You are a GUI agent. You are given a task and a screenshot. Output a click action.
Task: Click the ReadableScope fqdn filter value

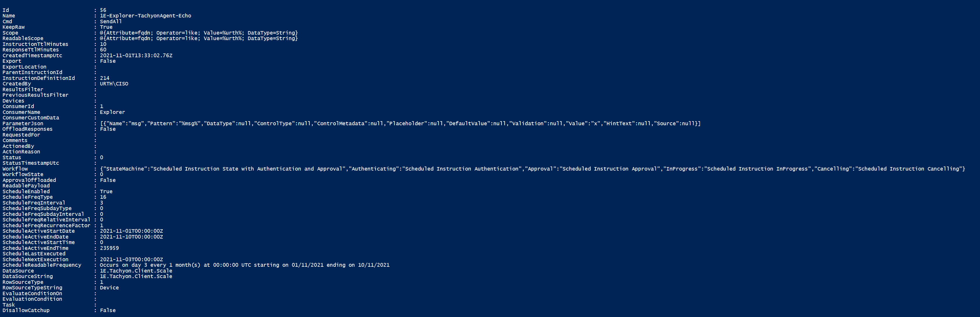199,38
